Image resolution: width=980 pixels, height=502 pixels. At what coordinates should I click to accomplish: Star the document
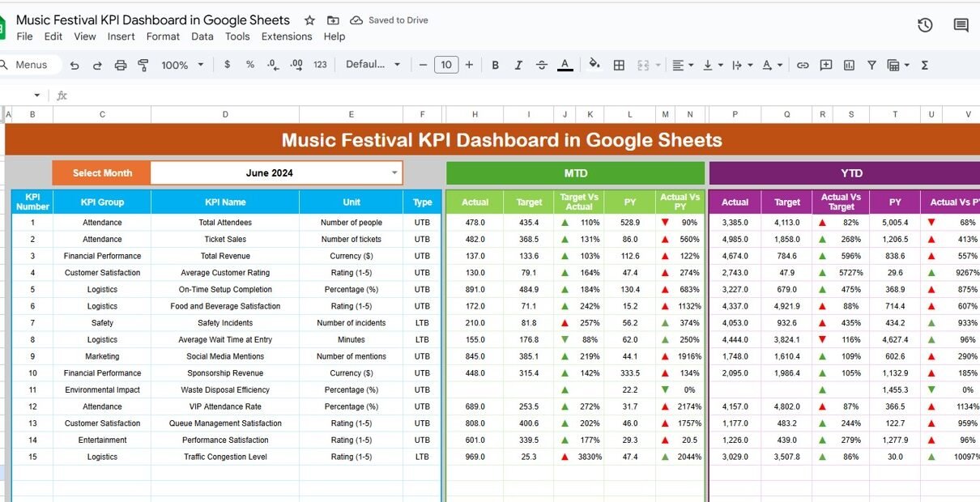pos(309,20)
